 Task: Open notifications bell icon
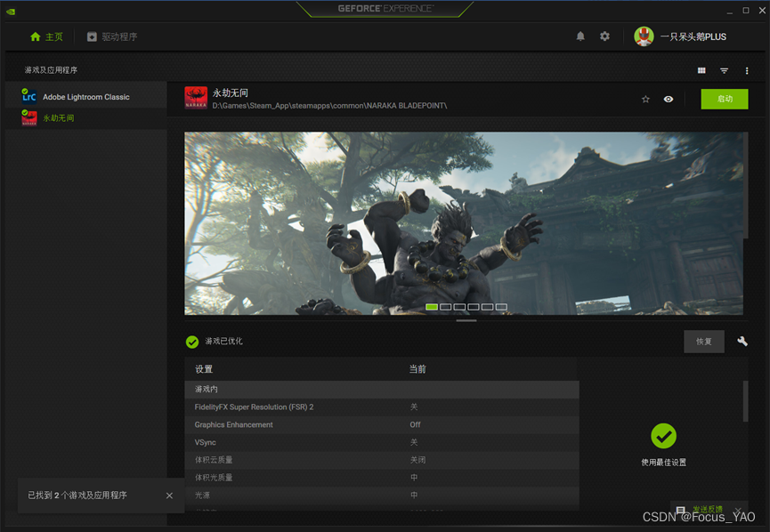click(580, 36)
